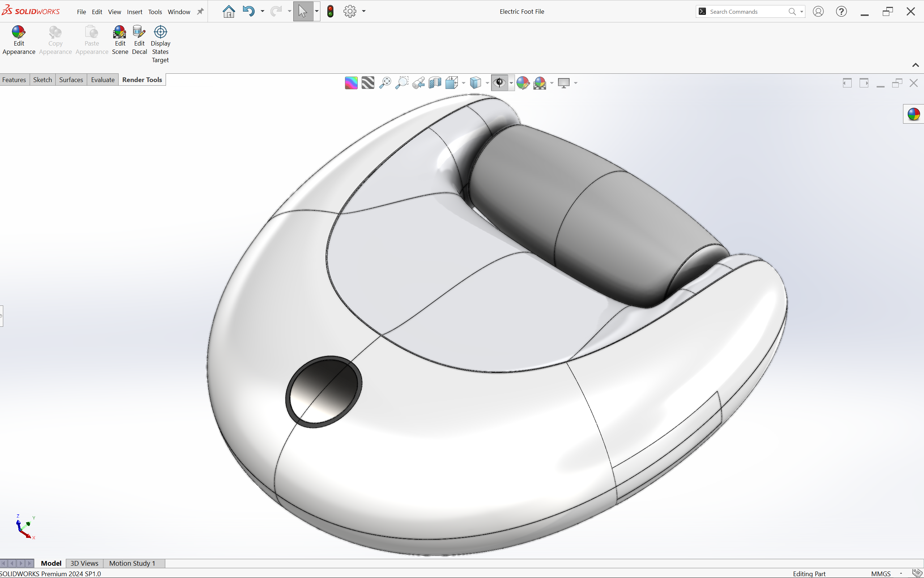The image size is (924, 578).
Task: Click the Zoom to Fit magnifier
Action: [385, 83]
